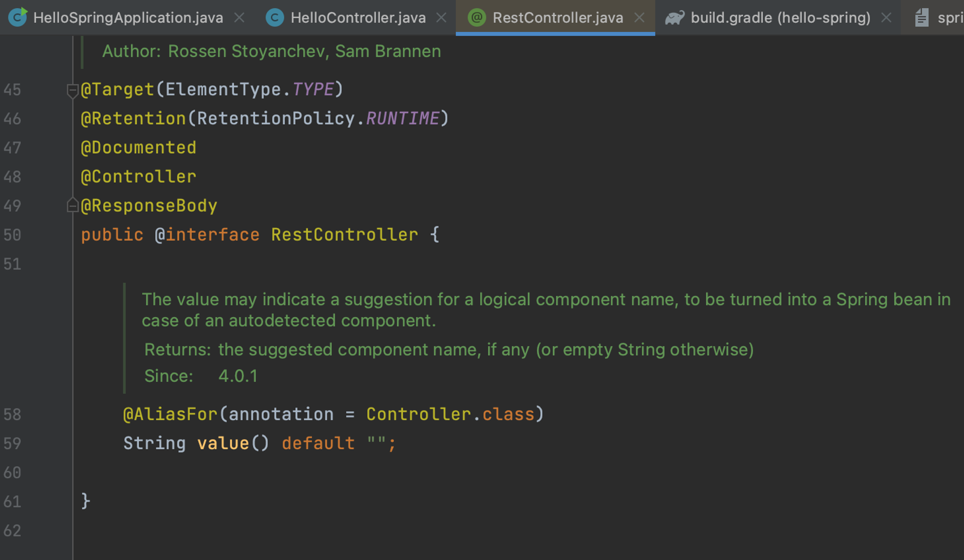Image resolution: width=964 pixels, height=560 pixels.
Task: Click @ResponseBody annotation on line 49
Action: pyautogui.click(x=149, y=206)
